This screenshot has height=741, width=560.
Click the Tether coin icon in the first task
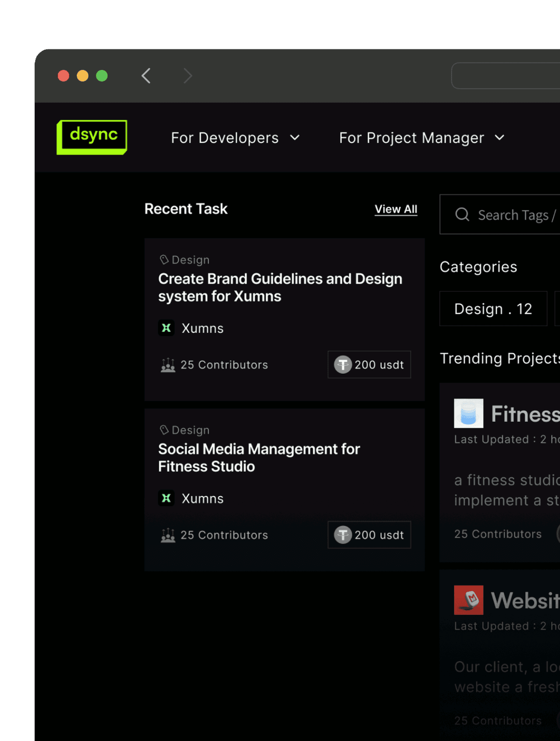point(343,365)
